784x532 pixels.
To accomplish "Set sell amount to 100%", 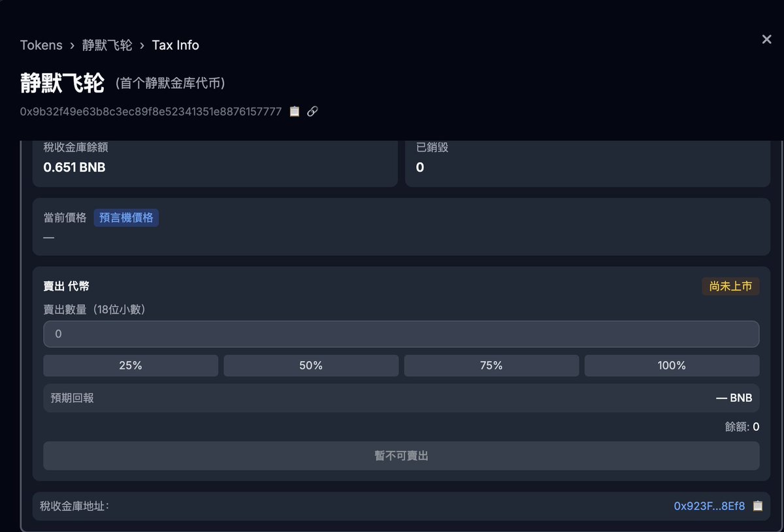I will pyautogui.click(x=672, y=366).
